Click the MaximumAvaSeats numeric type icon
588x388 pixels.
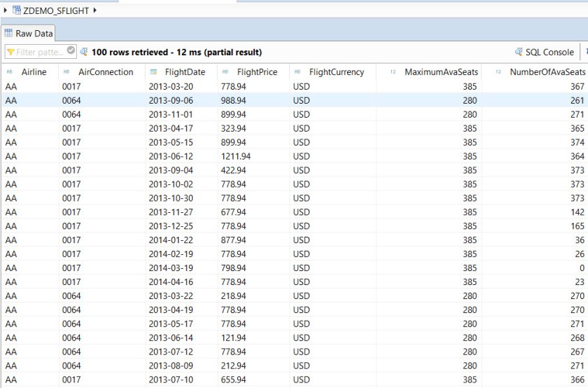point(393,72)
